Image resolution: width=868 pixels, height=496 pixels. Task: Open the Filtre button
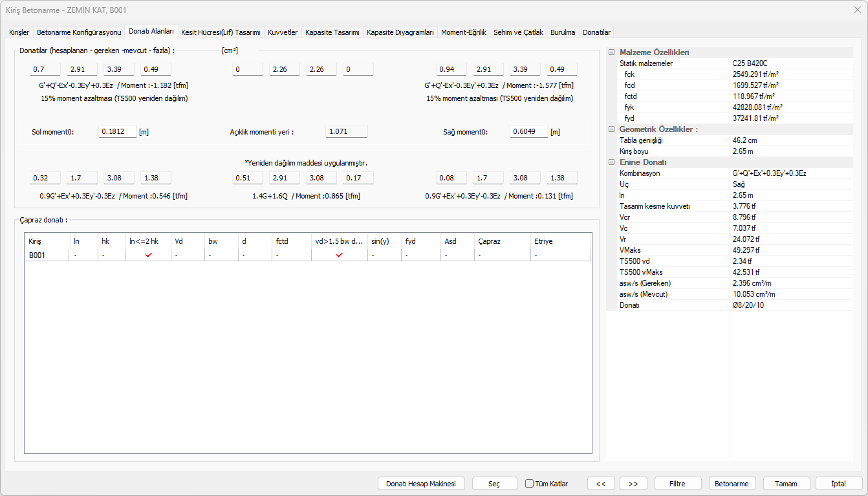coord(677,484)
